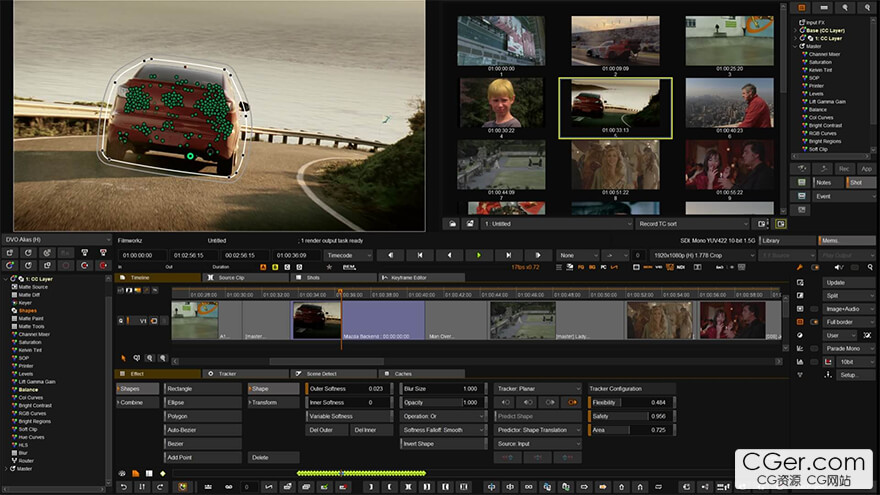Switch to the Tracker tab

[245, 373]
